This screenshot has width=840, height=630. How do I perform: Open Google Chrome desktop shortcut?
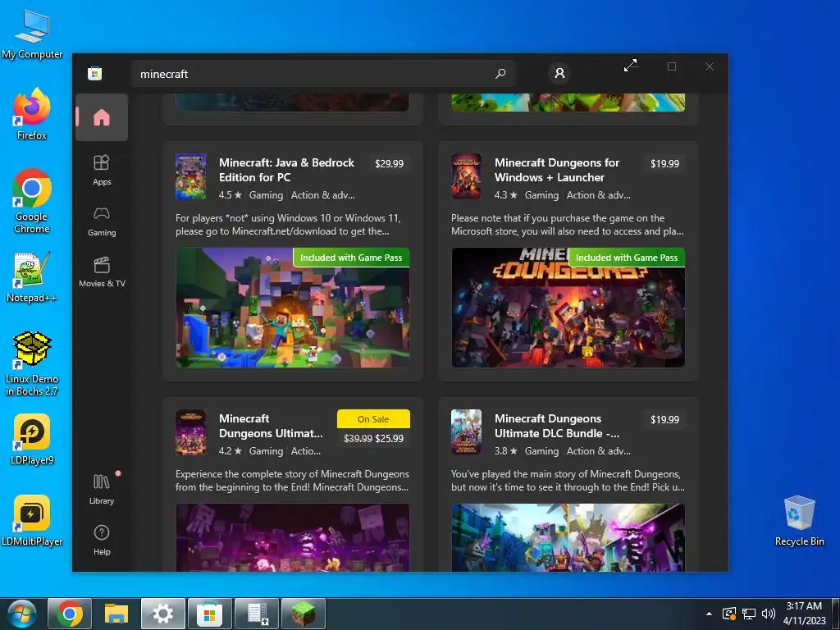(x=32, y=202)
